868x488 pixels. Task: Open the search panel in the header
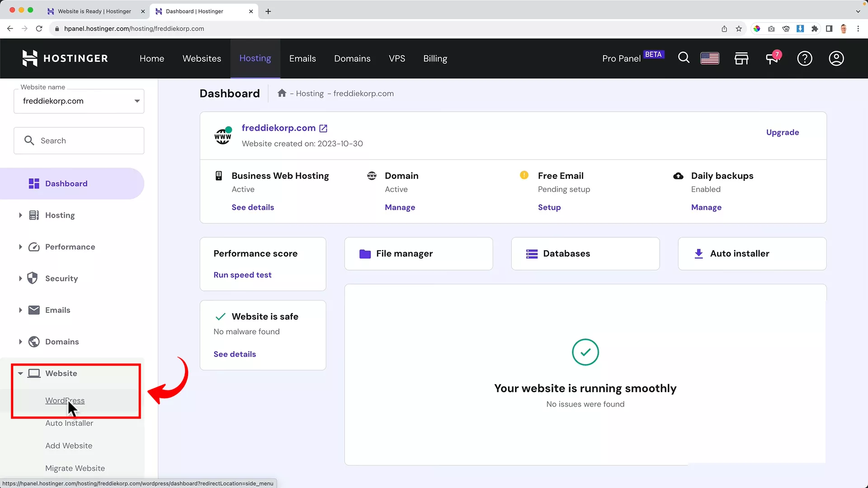pyautogui.click(x=684, y=58)
